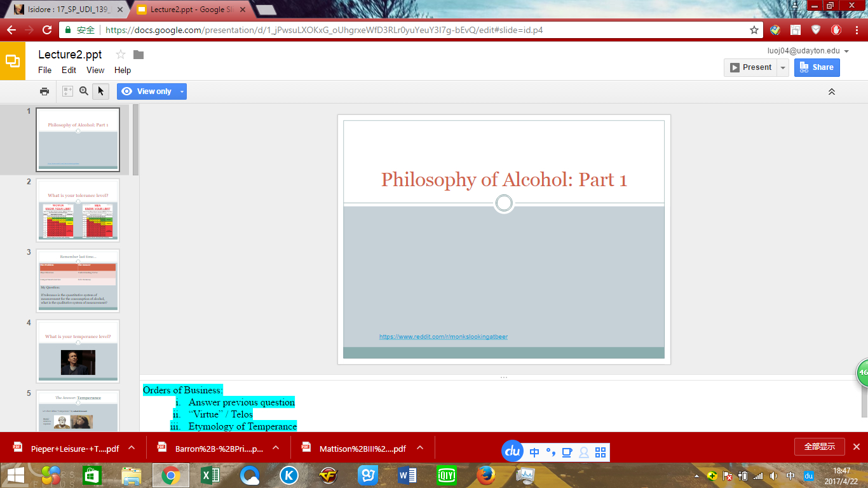Open the reddit monkslookingatbeer link
The width and height of the screenshot is (868, 488).
pos(443,337)
